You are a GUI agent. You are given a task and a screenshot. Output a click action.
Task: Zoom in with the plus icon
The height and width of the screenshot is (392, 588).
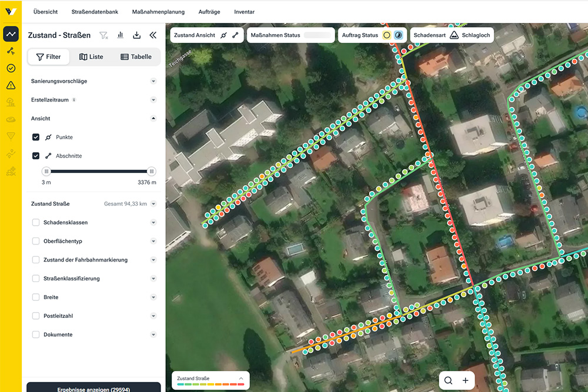point(465,380)
